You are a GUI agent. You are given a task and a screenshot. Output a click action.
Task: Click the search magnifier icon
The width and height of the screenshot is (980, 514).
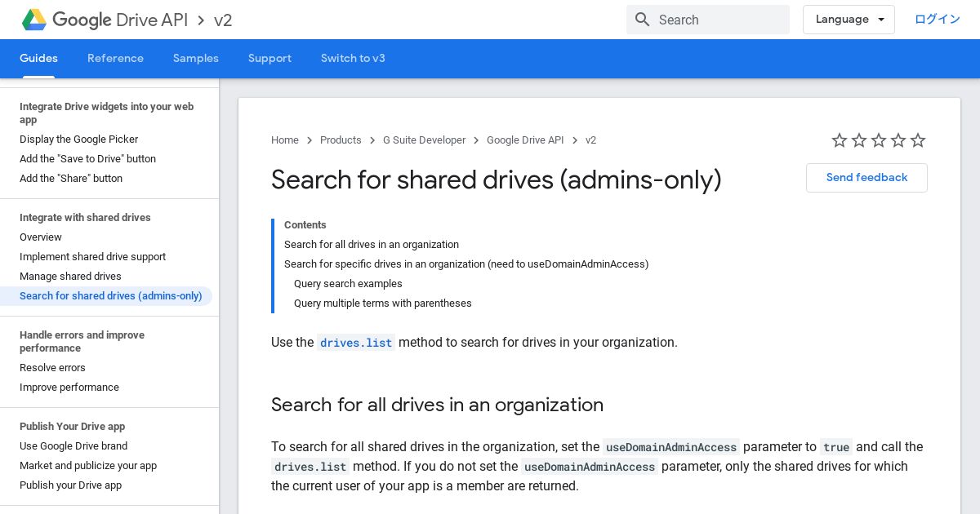click(643, 20)
